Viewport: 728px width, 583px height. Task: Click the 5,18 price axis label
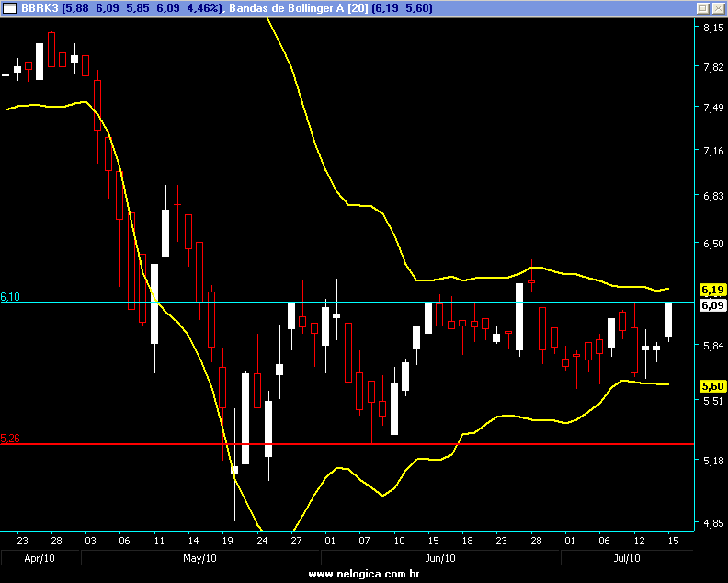point(713,461)
